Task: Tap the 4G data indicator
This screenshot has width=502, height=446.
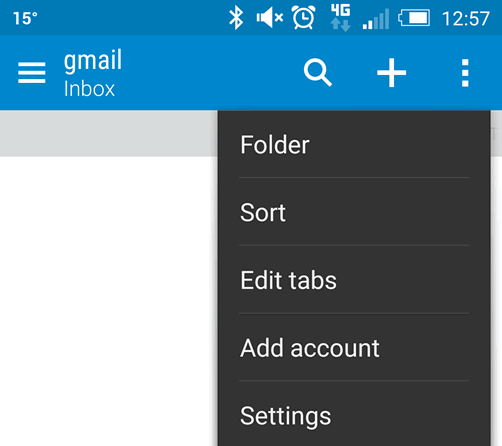Action: pyautogui.click(x=340, y=17)
